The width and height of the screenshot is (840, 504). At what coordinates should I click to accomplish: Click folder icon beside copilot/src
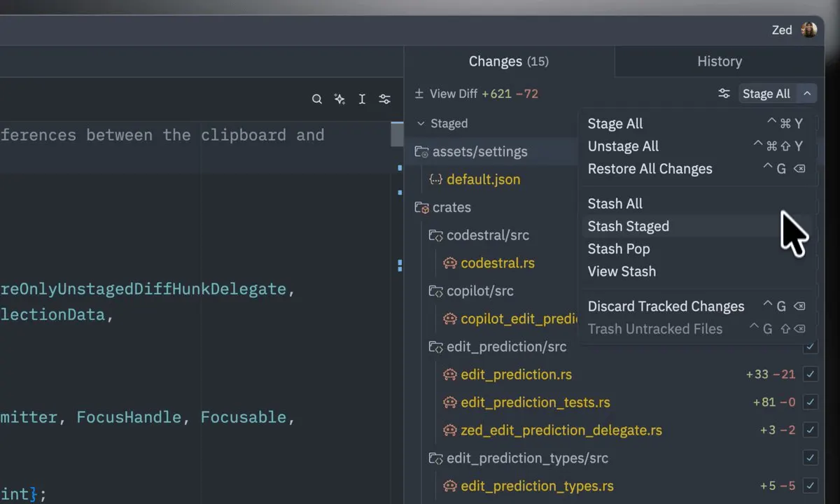click(435, 291)
